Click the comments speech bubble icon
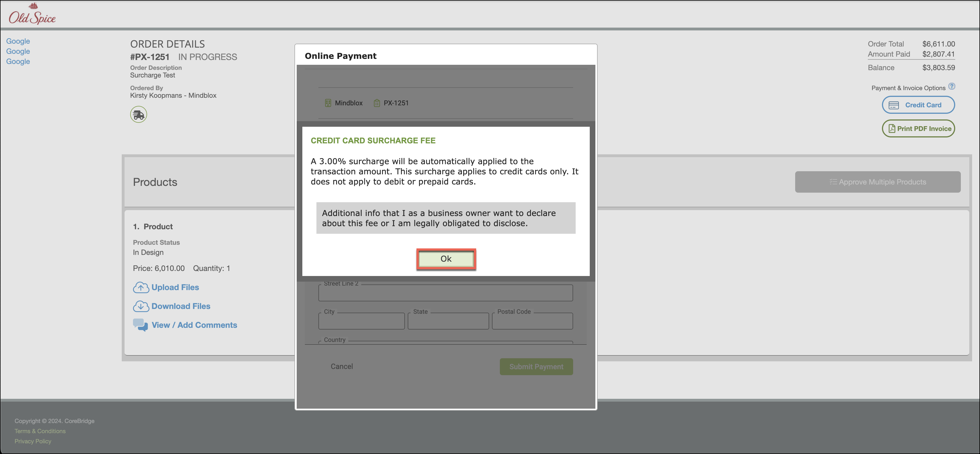Image resolution: width=980 pixels, height=454 pixels. 140,325
